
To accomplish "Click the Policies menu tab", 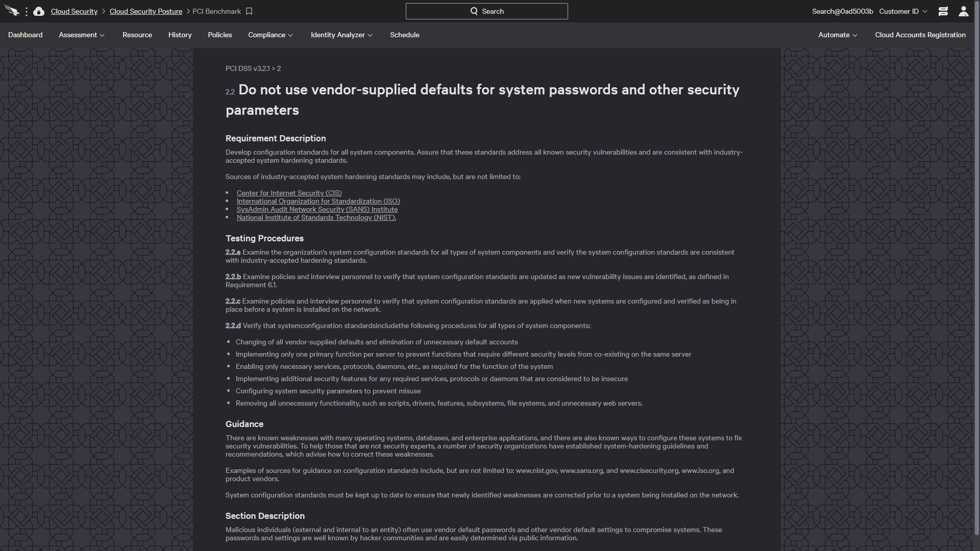I will pyautogui.click(x=219, y=35).
